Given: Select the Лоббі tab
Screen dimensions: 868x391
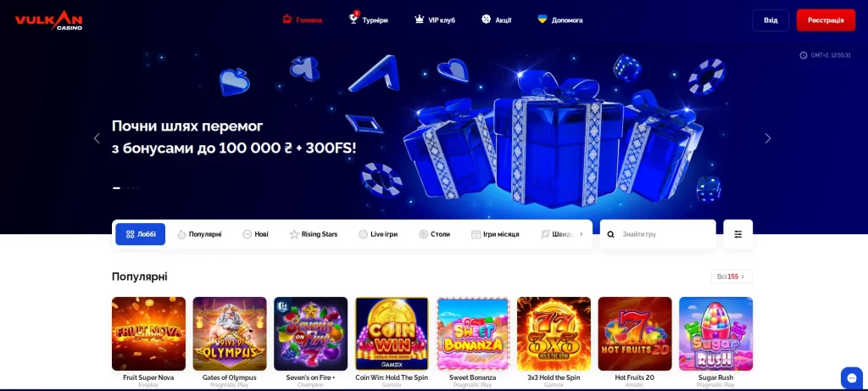Looking at the screenshot, I should pyautogui.click(x=140, y=234).
